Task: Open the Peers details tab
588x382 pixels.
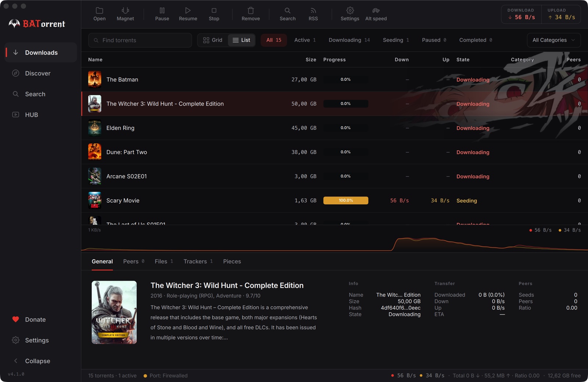Action: (x=134, y=262)
